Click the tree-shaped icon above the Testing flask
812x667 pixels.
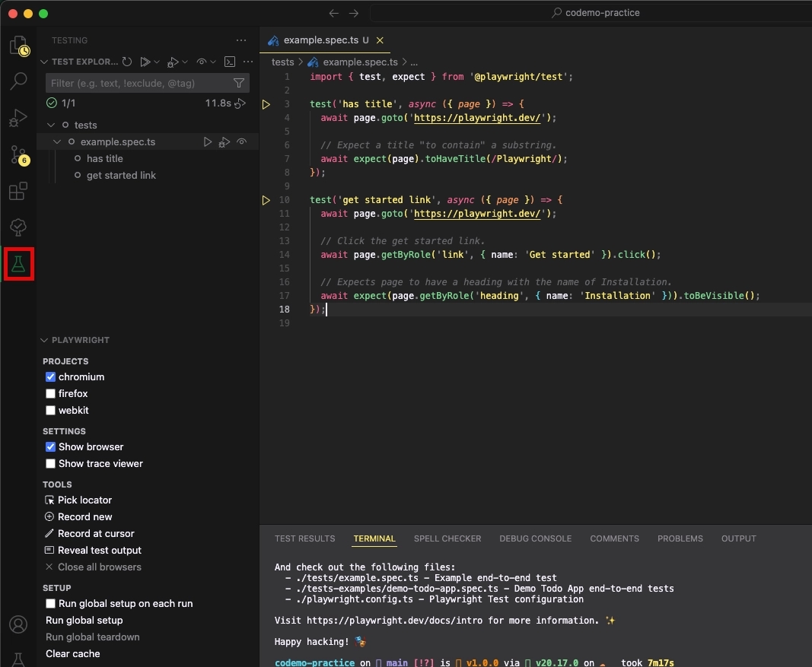tap(18, 227)
